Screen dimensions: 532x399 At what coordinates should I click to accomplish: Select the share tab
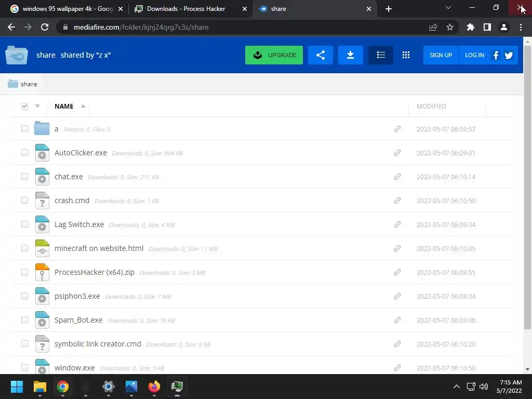pyautogui.click(x=314, y=9)
